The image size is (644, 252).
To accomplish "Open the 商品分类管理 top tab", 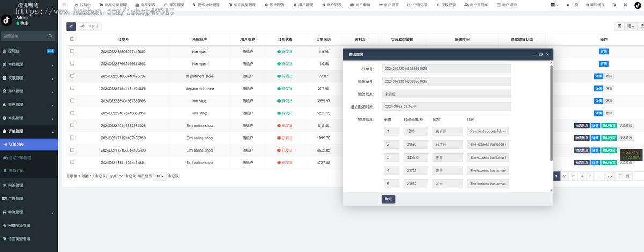I will [x=113, y=5].
